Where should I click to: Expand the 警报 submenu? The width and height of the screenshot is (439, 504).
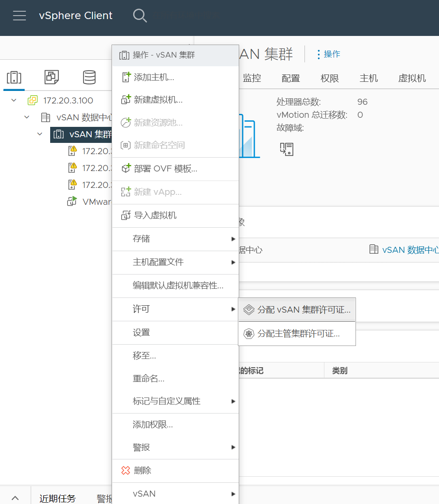(x=175, y=447)
